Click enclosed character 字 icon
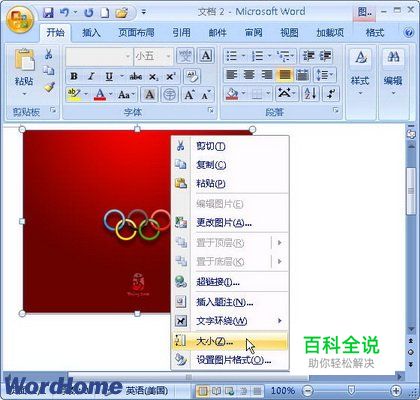Image resolution: width=420 pixels, height=400 pixels. click(170, 95)
